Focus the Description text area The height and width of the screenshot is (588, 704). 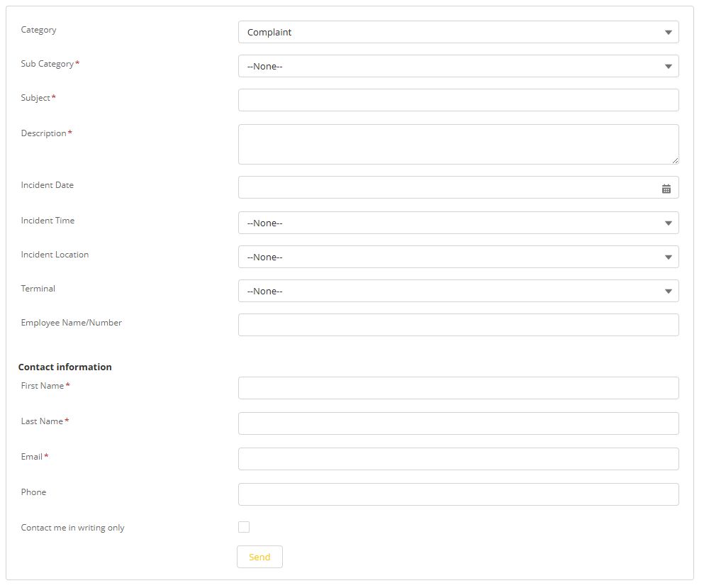(x=458, y=145)
